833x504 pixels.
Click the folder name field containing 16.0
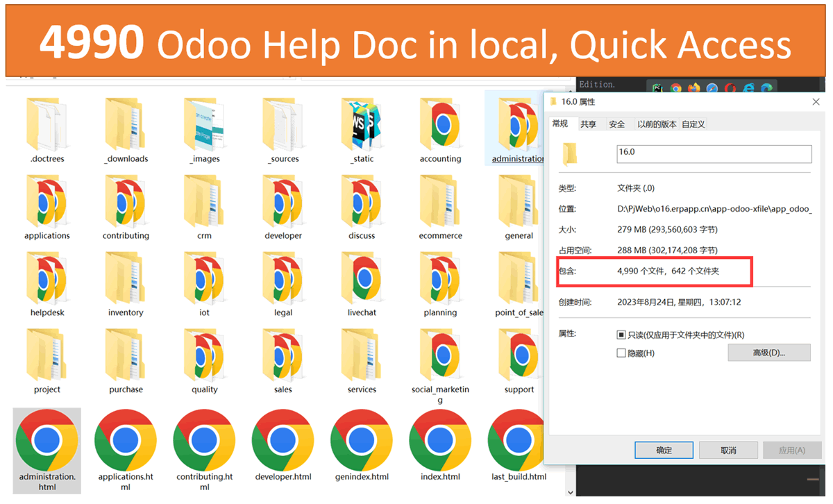point(714,153)
